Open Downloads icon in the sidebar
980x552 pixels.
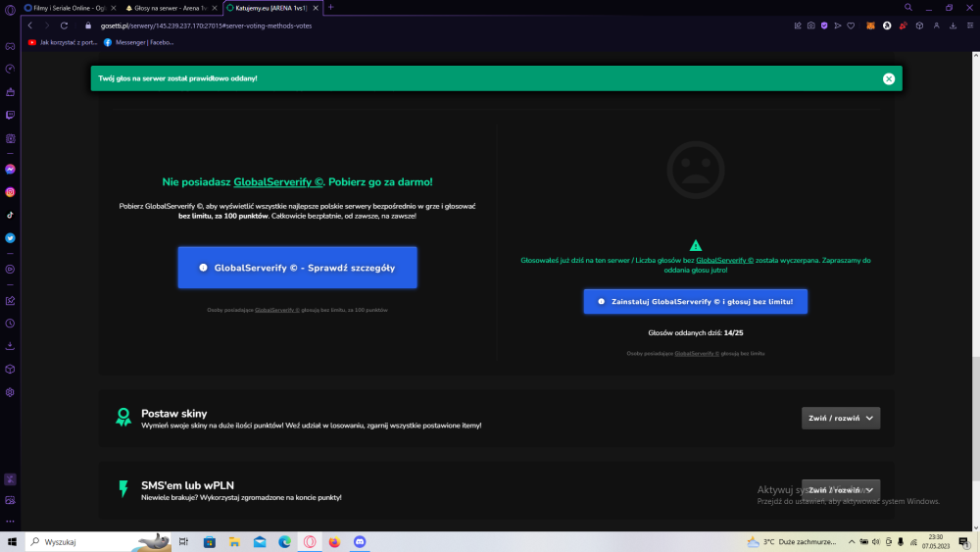click(10, 346)
